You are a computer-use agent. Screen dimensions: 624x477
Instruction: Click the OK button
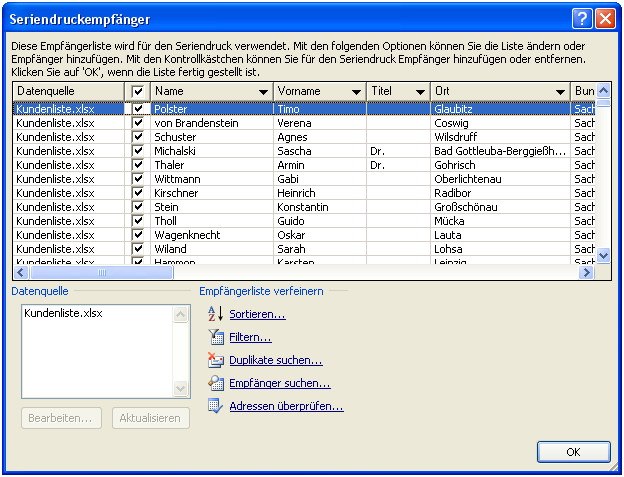[x=573, y=452]
